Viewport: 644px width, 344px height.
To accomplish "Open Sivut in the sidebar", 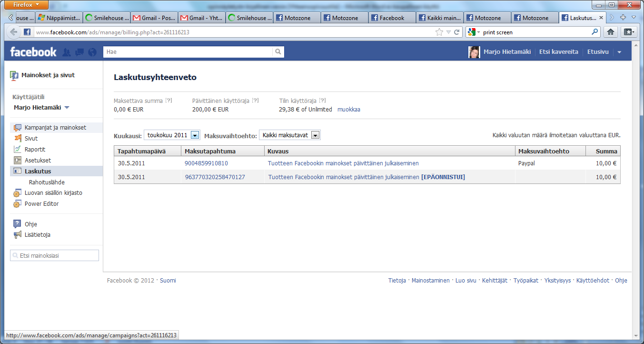I will 31,139.
